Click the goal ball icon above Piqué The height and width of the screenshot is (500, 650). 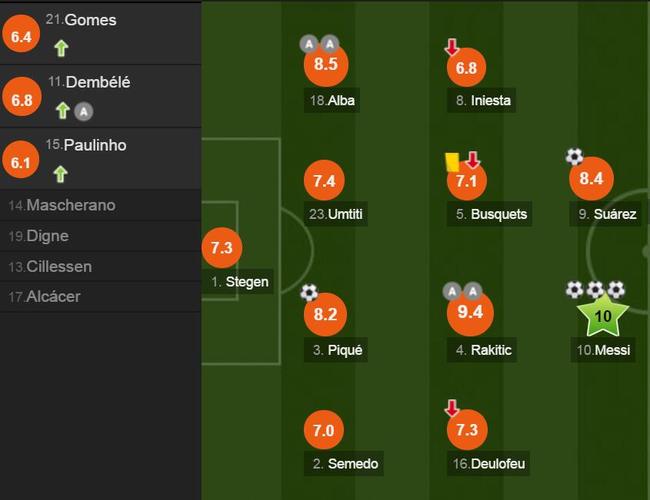[309, 292]
